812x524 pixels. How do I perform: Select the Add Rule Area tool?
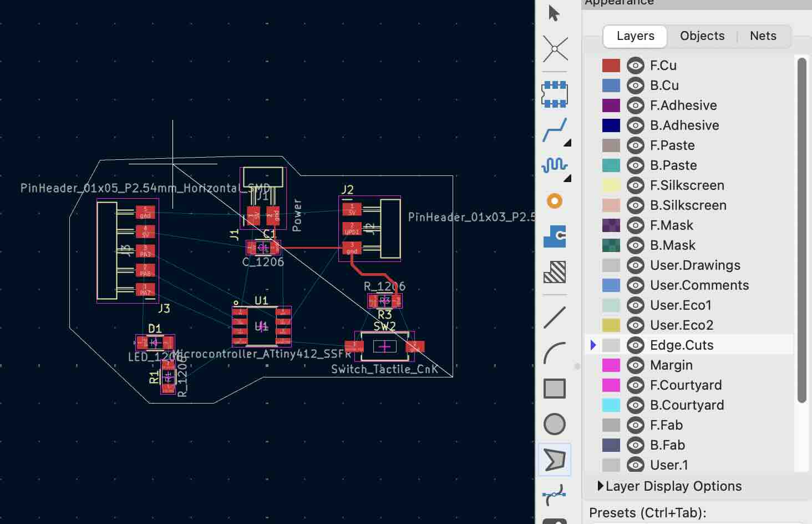555,272
